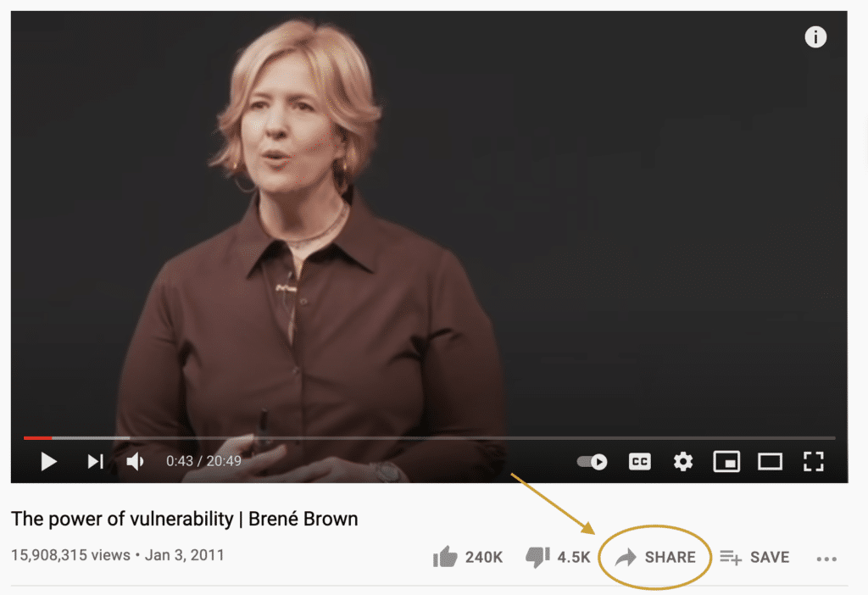868x595 pixels.
Task: Play the video with the play button
Action: coord(48,461)
